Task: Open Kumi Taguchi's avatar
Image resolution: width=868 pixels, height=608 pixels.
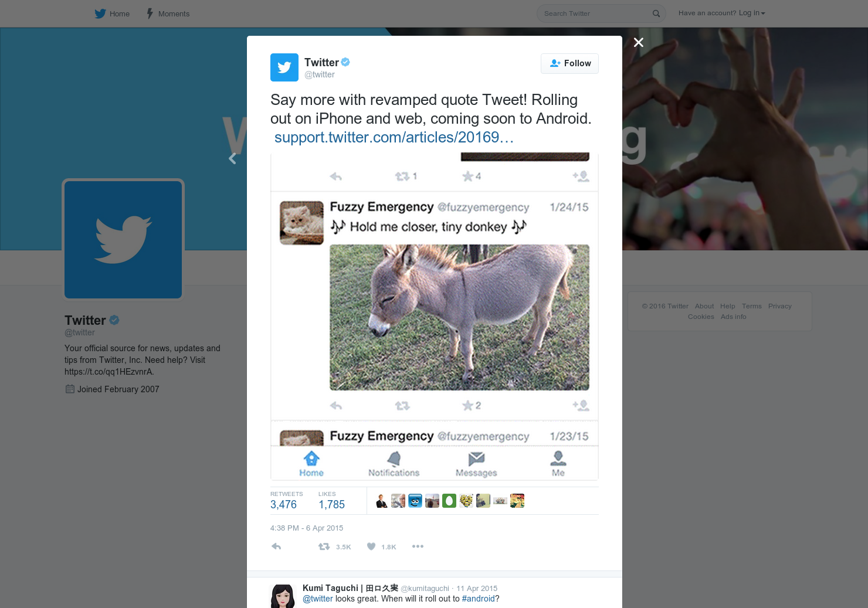Action: [283, 596]
